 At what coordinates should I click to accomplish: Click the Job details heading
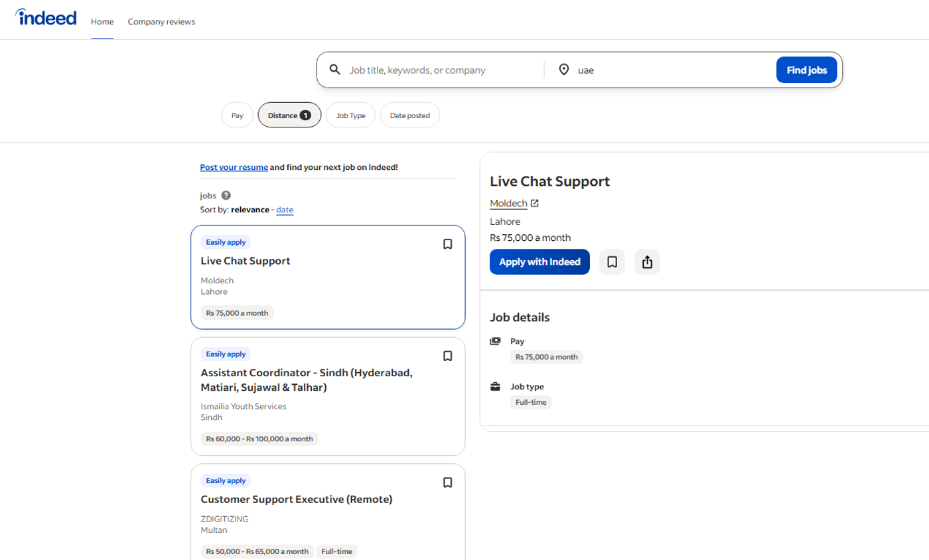point(520,317)
